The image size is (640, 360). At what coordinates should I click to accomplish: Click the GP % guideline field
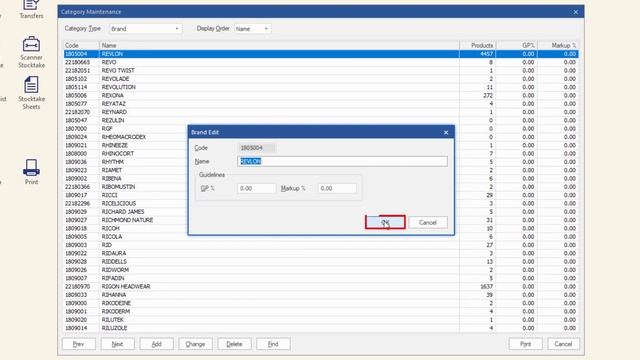pos(256,188)
